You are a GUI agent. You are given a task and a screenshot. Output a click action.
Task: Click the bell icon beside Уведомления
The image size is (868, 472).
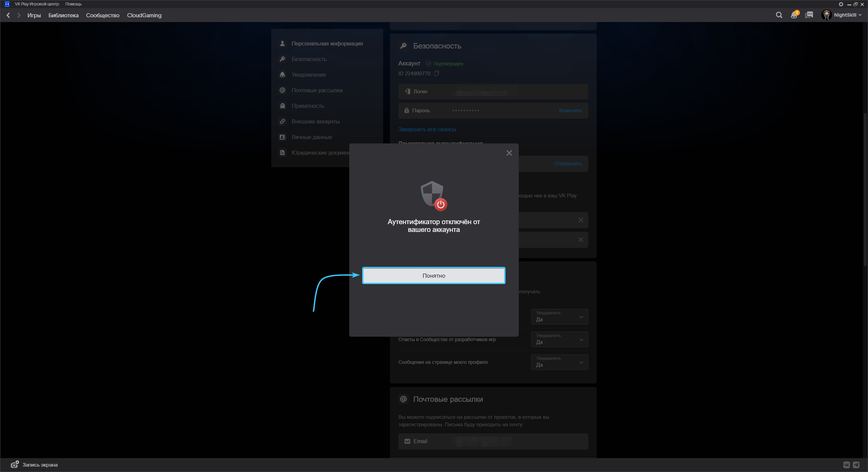click(x=282, y=75)
